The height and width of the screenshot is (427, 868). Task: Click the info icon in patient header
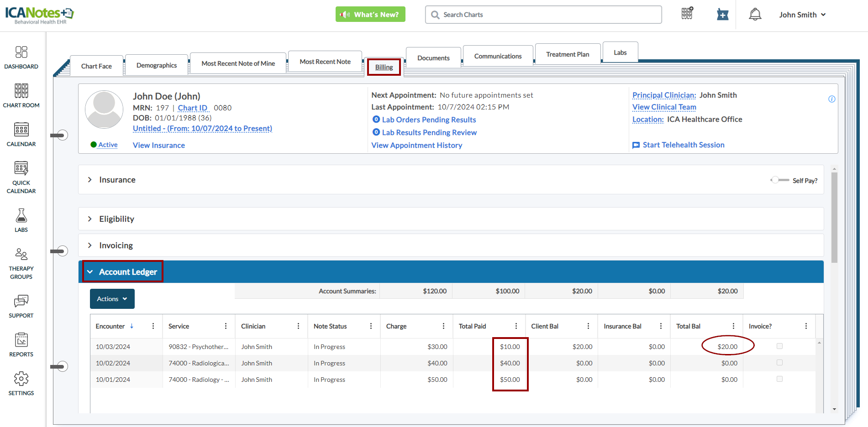click(x=831, y=99)
